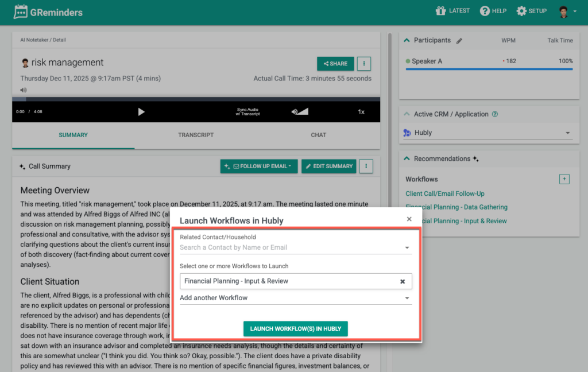Screen dimensions: 588x372
Task: Remove the Financial Planning - Input & Review workflow
Action: point(403,281)
